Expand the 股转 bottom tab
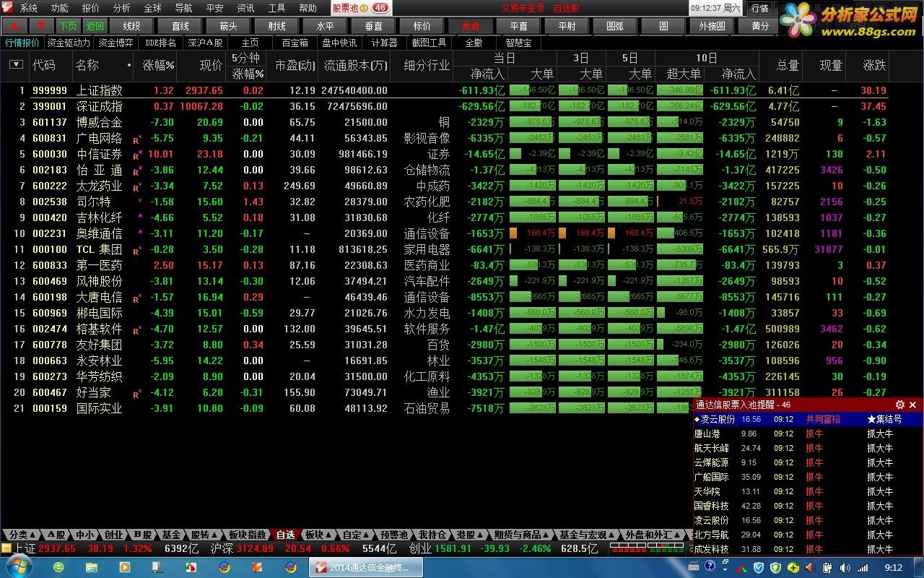 tap(203, 535)
